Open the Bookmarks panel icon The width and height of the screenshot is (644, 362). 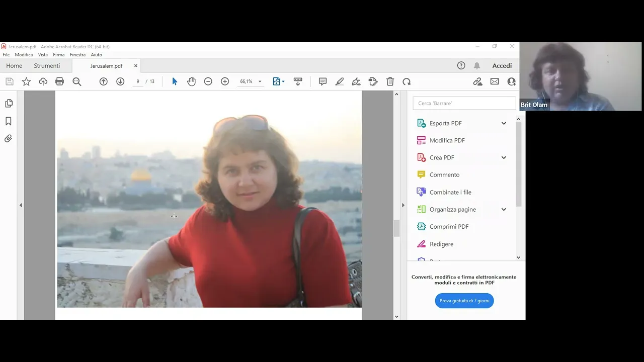(9, 121)
